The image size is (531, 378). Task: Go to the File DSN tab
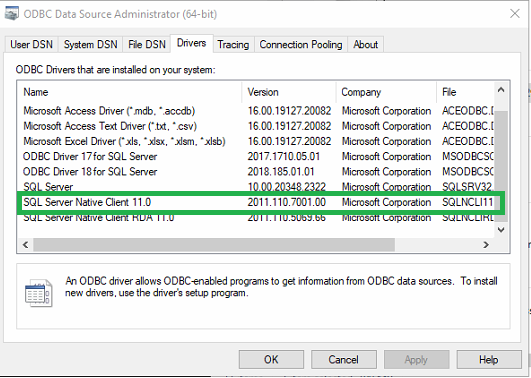(x=147, y=44)
